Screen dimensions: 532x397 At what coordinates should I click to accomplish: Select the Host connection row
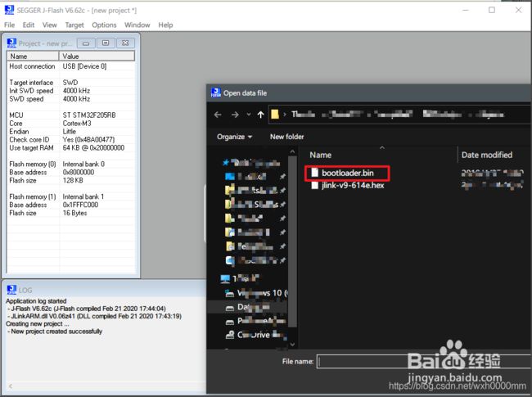point(70,66)
